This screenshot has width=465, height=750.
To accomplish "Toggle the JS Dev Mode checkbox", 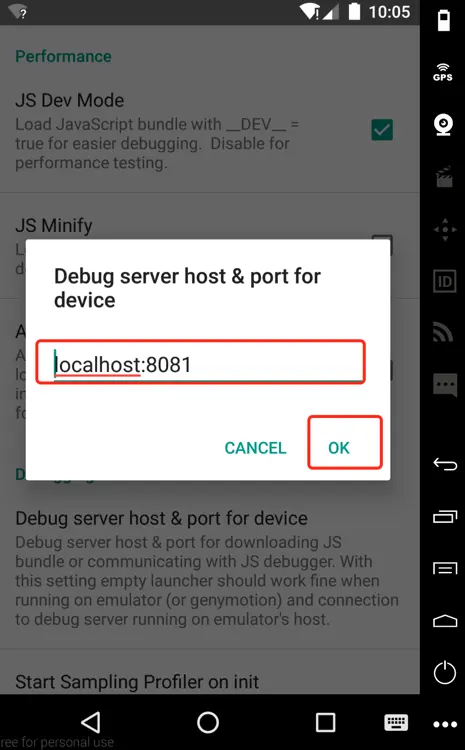I will 382,130.
